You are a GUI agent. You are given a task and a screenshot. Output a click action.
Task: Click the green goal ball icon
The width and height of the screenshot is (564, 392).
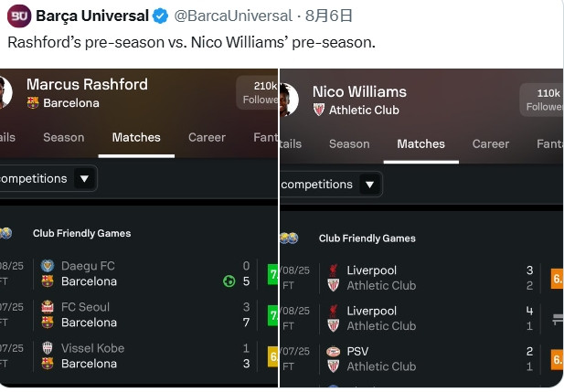pyautogui.click(x=229, y=281)
